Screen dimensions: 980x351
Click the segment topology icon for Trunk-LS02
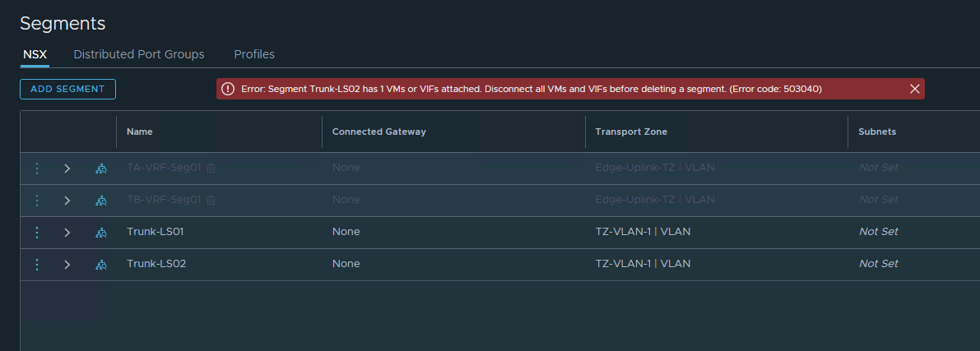(x=101, y=264)
